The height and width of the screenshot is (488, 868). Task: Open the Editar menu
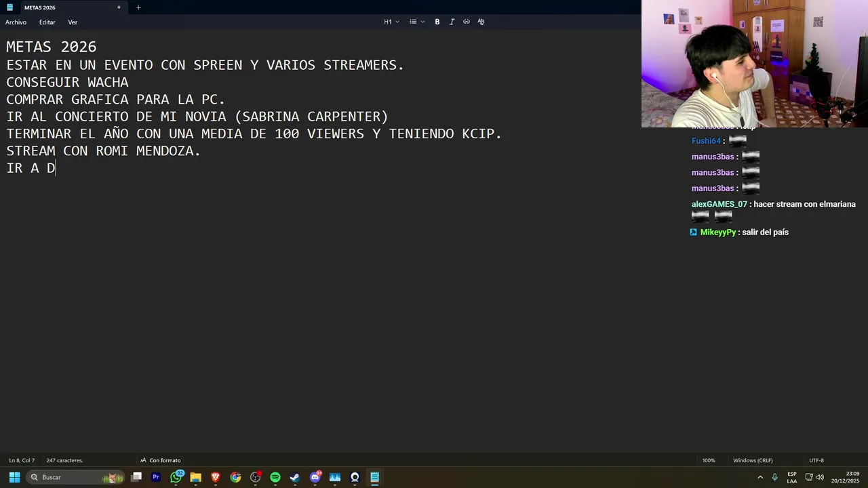click(47, 22)
